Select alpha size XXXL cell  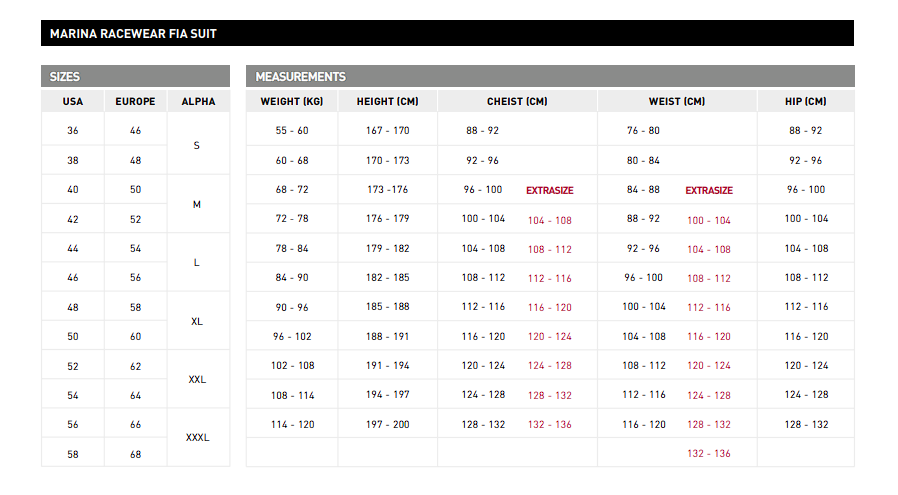pyautogui.click(x=198, y=438)
